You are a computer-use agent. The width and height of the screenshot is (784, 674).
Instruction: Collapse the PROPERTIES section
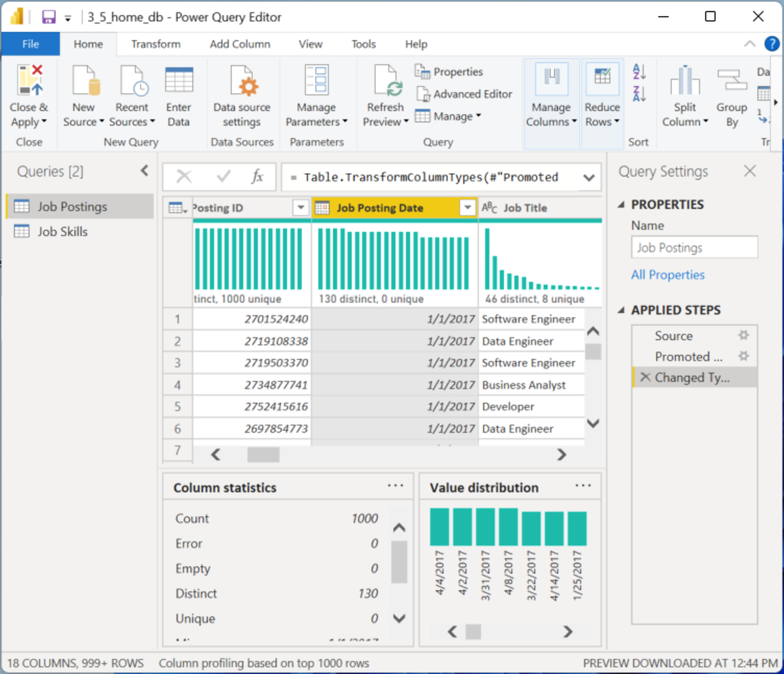pyautogui.click(x=621, y=205)
